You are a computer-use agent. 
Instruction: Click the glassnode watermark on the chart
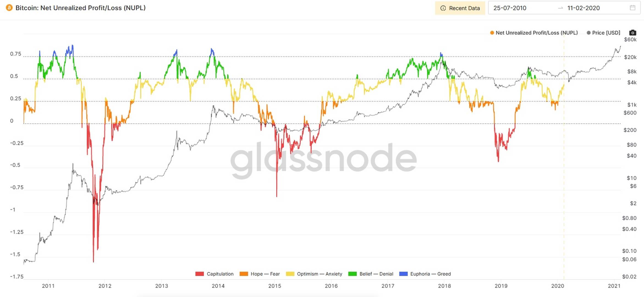click(323, 159)
